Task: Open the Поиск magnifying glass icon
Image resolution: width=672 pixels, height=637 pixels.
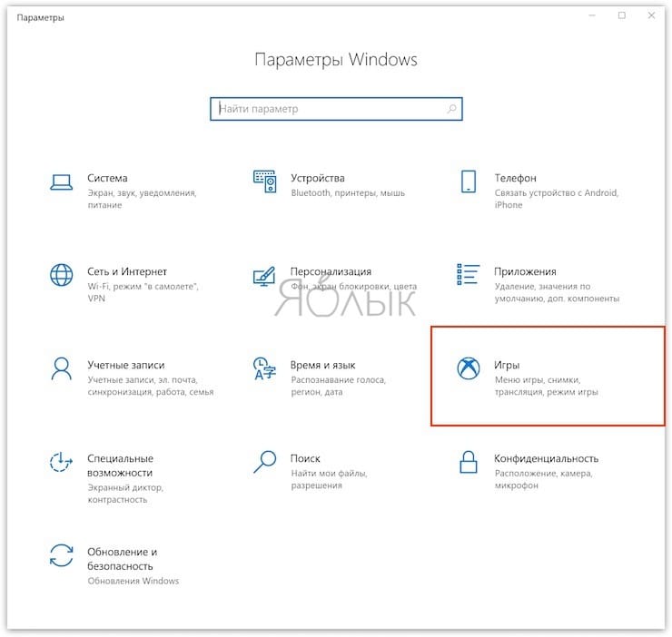Action: click(x=264, y=462)
